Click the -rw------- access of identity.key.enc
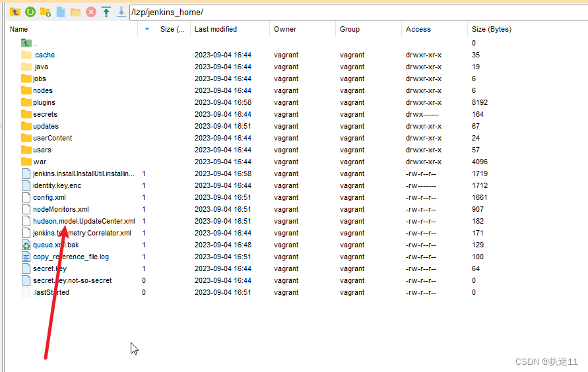This screenshot has width=588, height=372. (x=421, y=185)
